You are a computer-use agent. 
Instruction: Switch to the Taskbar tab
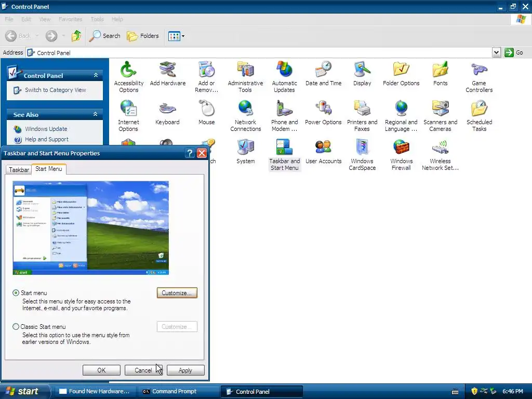pyautogui.click(x=19, y=170)
